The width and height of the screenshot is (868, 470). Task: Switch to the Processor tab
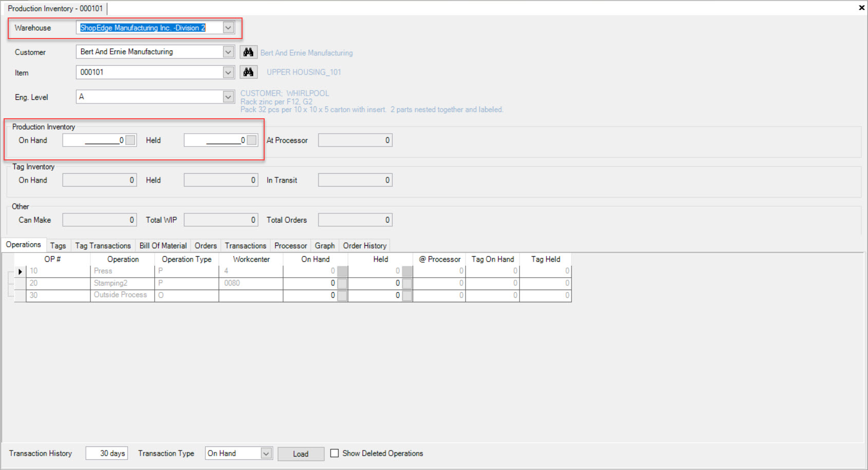290,246
